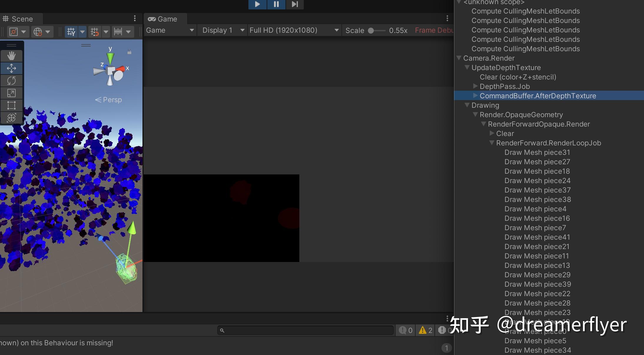Viewport: 644px width, 355px height.
Task: Expand the DepthPass.Job tree item
Action: coord(475,86)
